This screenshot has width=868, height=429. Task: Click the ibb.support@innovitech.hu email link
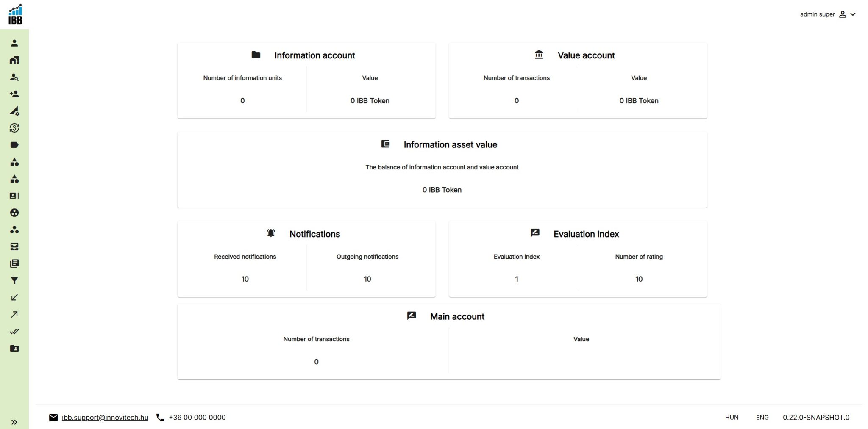tap(105, 418)
